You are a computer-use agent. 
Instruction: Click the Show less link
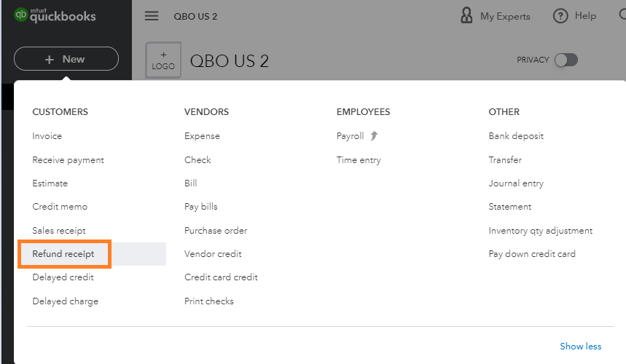tap(581, 346)
